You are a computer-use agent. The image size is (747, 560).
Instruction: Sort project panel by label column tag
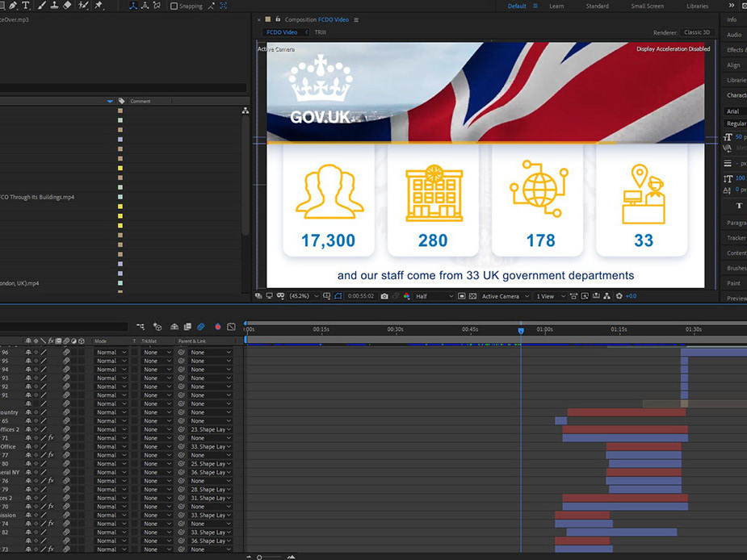[122, 101]
